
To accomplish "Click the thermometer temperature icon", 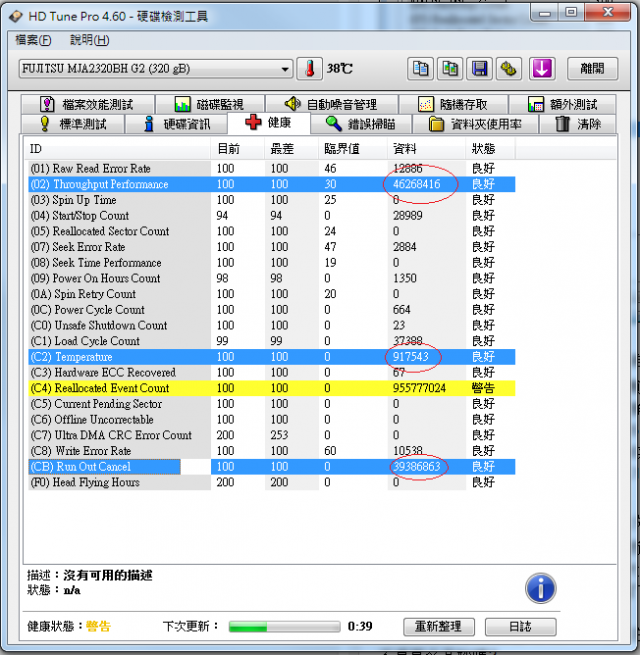I will point(309,69).
